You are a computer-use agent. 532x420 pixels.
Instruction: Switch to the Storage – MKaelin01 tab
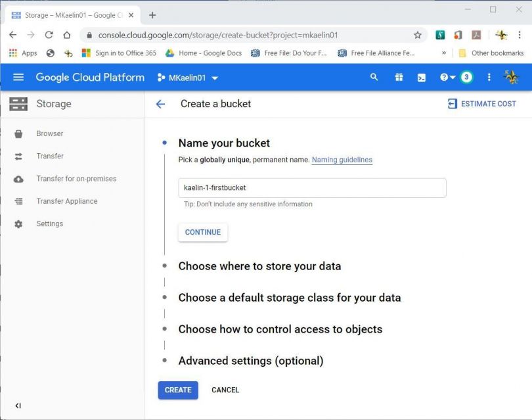pyautogui.click(x=72, y=13)
